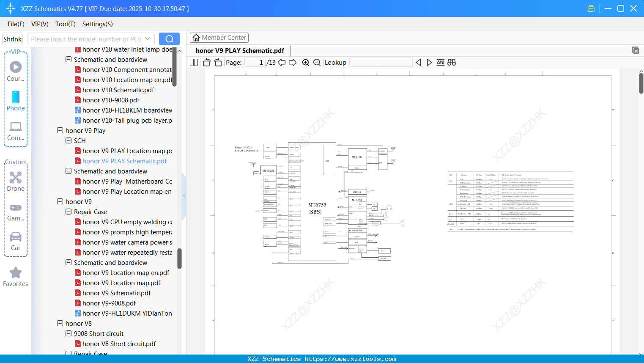The image size is (644, 363).
Task: Collapse honor V8 node
Action: [x=60, y=324]
